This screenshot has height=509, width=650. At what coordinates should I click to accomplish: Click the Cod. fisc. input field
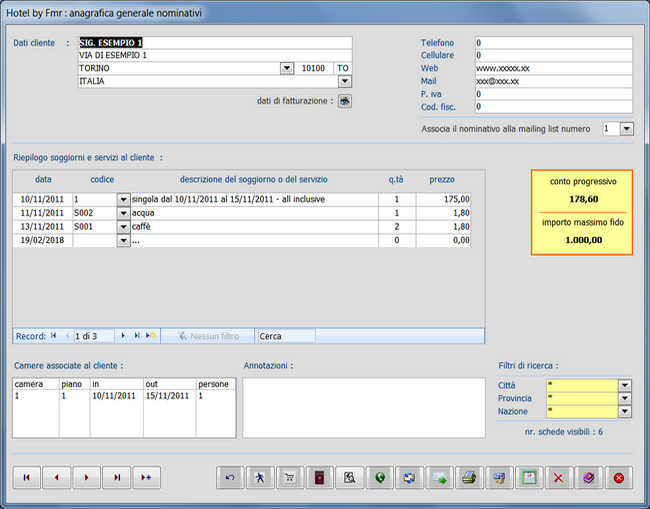[x=554, y=107]
